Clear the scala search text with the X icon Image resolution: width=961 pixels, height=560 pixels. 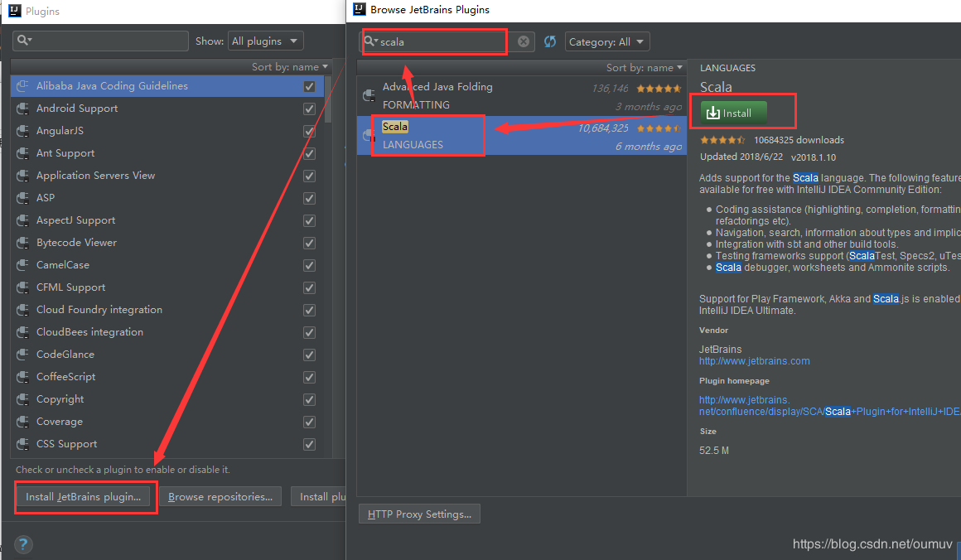524,41
